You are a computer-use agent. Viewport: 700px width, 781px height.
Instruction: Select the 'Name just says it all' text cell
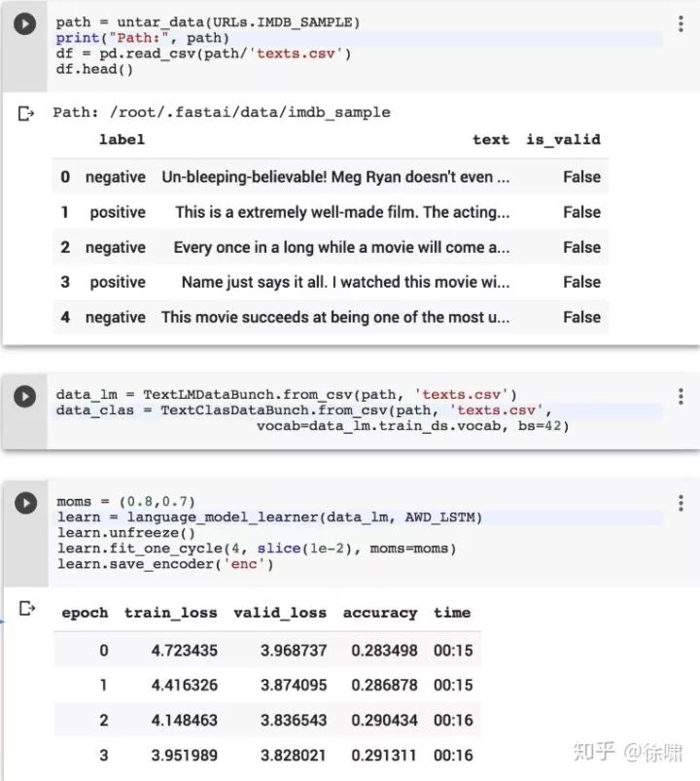345,282
